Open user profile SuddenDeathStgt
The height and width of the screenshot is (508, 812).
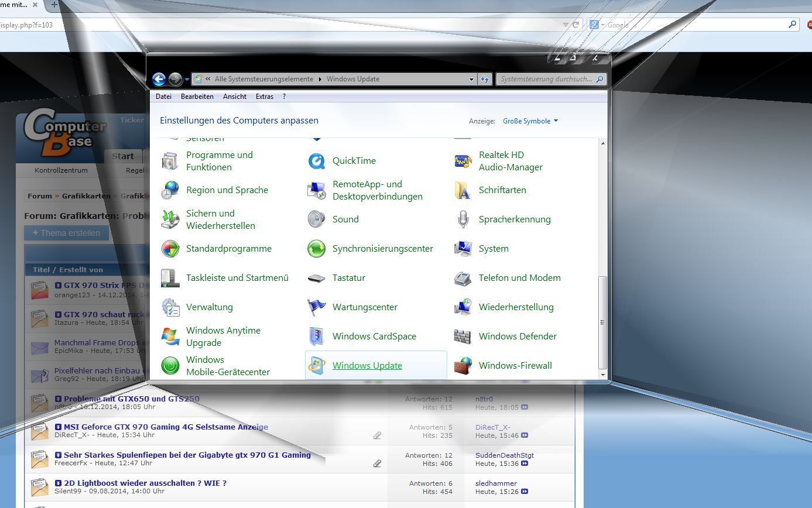505,455
